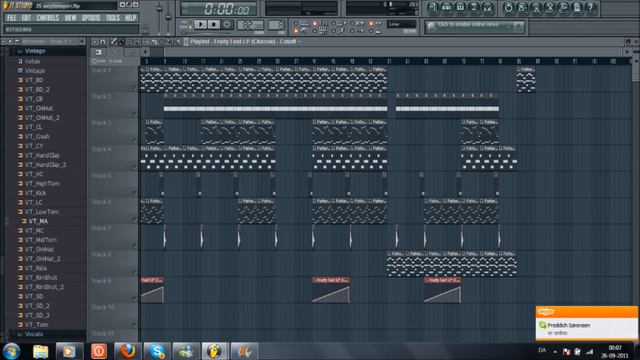640x360 pixels.
Task: Mute Track 6 using its green light
Action: (134, 220)
